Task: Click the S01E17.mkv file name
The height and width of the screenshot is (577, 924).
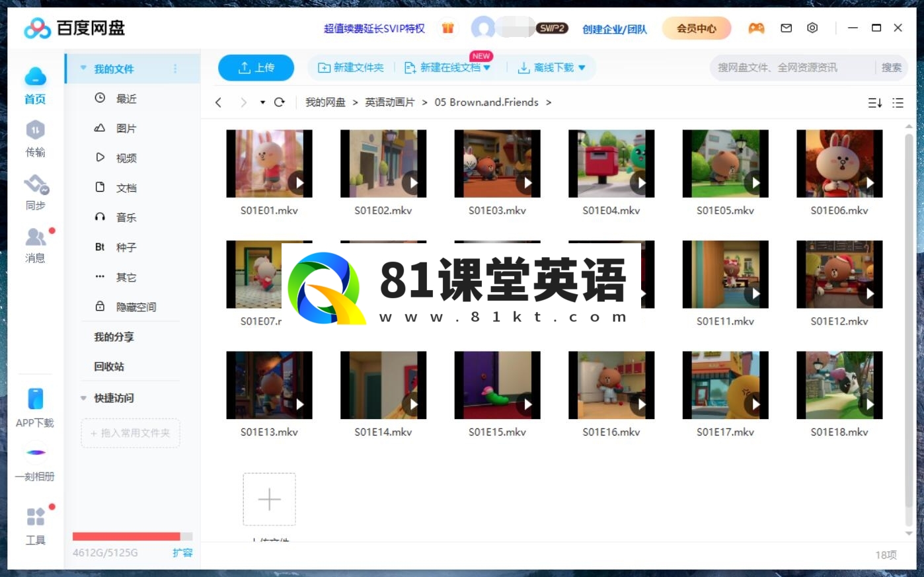Action: click(725, 432)
